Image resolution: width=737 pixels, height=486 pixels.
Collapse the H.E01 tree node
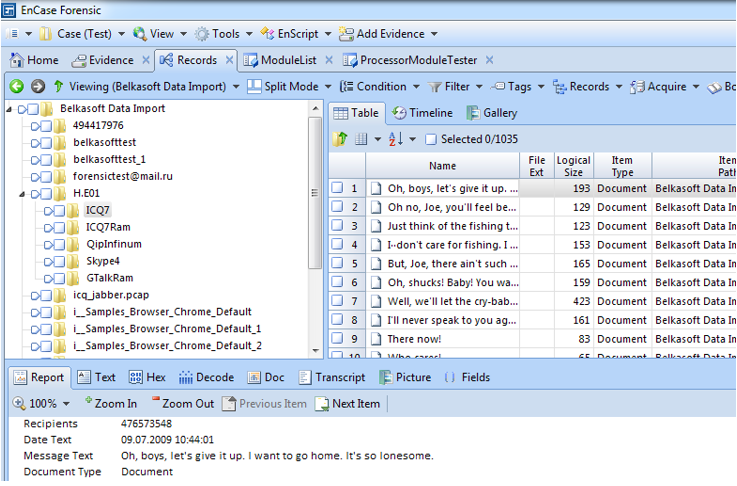click(x=22, y=194)
